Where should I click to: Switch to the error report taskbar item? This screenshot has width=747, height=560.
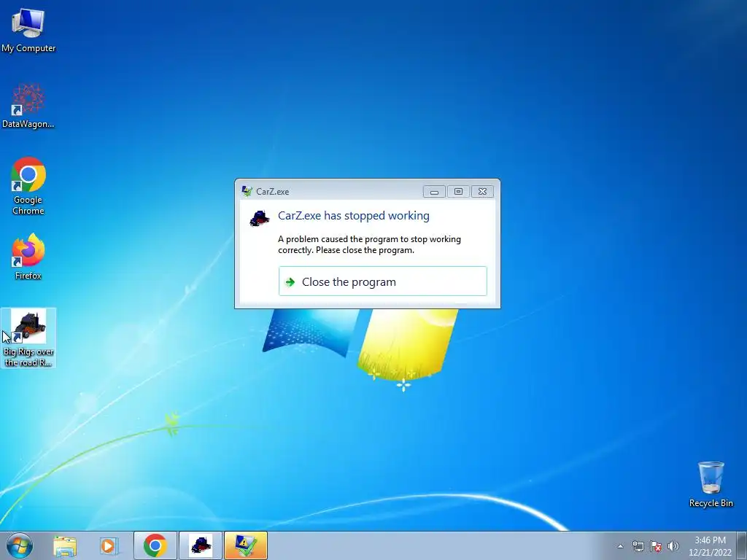point(245,545)
